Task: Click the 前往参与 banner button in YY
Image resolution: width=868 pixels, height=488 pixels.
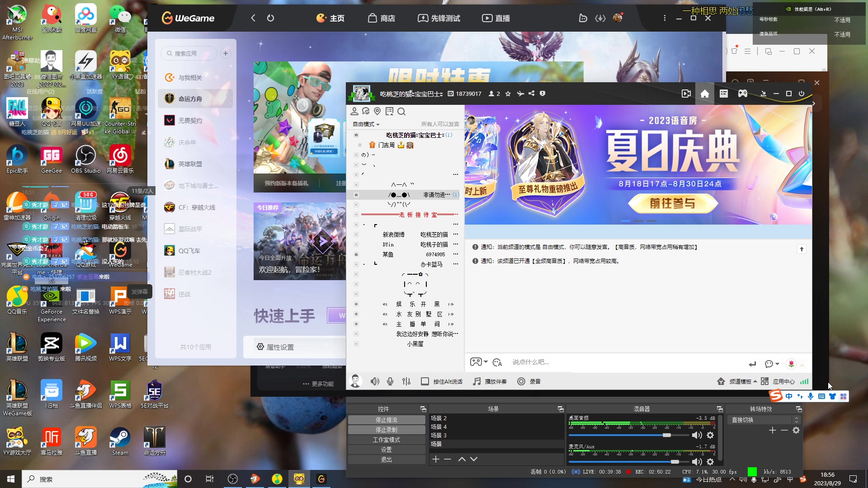Action: click(x=672, y=203)
